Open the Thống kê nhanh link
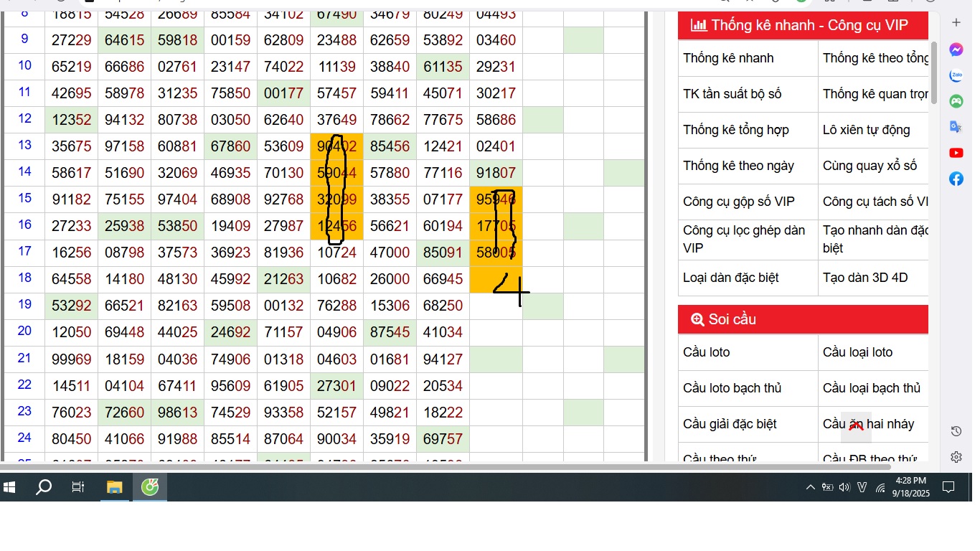 tap(728, 58)
